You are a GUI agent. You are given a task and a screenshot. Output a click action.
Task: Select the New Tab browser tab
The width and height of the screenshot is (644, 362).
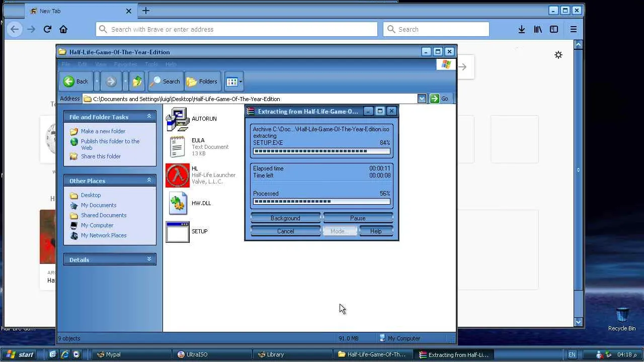[80, 11]
